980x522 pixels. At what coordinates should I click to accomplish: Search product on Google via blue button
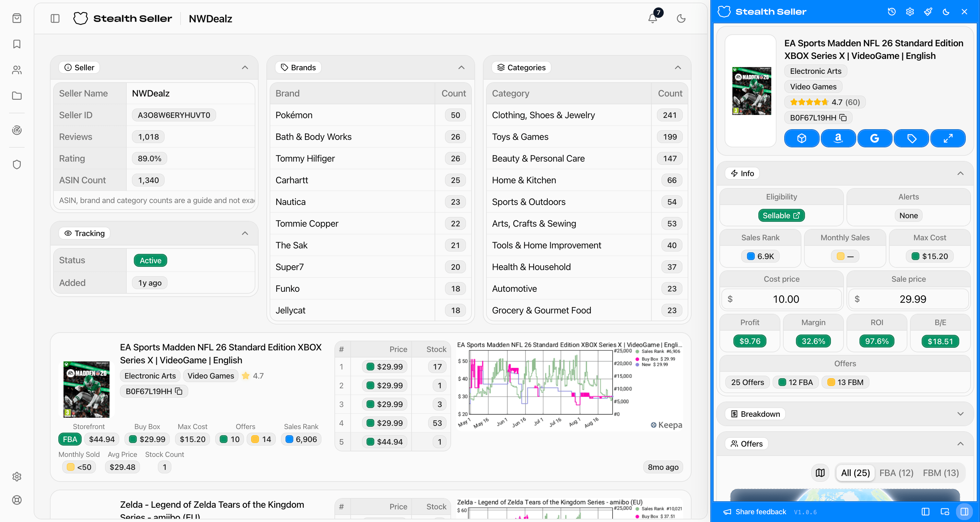tap(875, 138)
